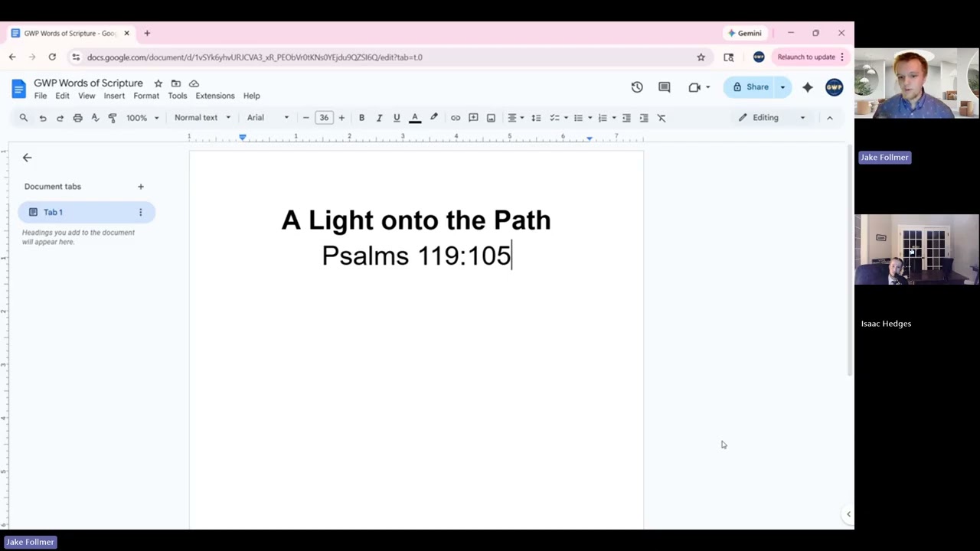Viewport: 980px width, 551px height.
Task: Open the Format menu
Action: coord(146,96)
